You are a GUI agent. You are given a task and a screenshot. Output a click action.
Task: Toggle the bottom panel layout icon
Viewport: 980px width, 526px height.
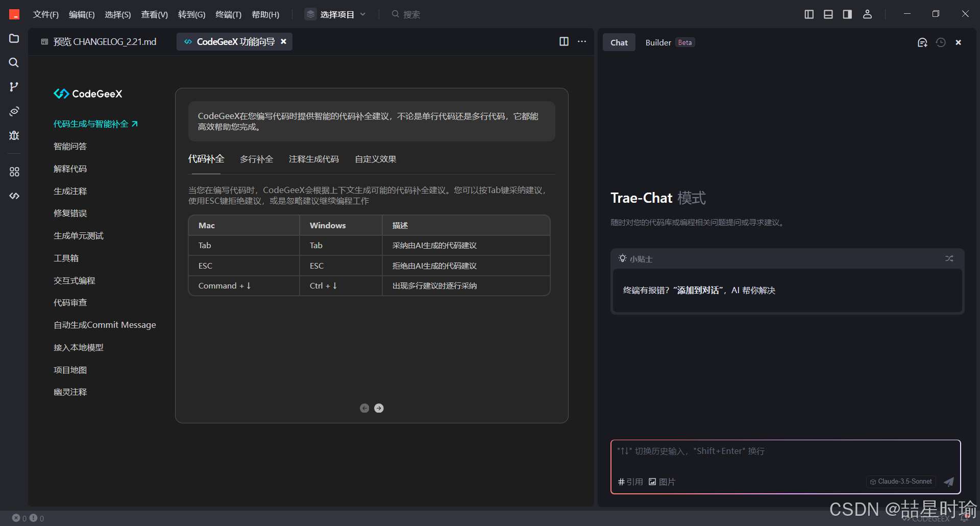coord(828,14)
